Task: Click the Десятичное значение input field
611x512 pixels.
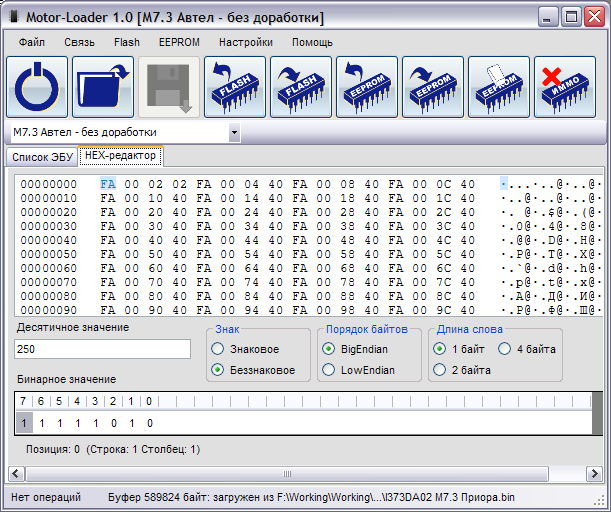Action: (102, 349)
